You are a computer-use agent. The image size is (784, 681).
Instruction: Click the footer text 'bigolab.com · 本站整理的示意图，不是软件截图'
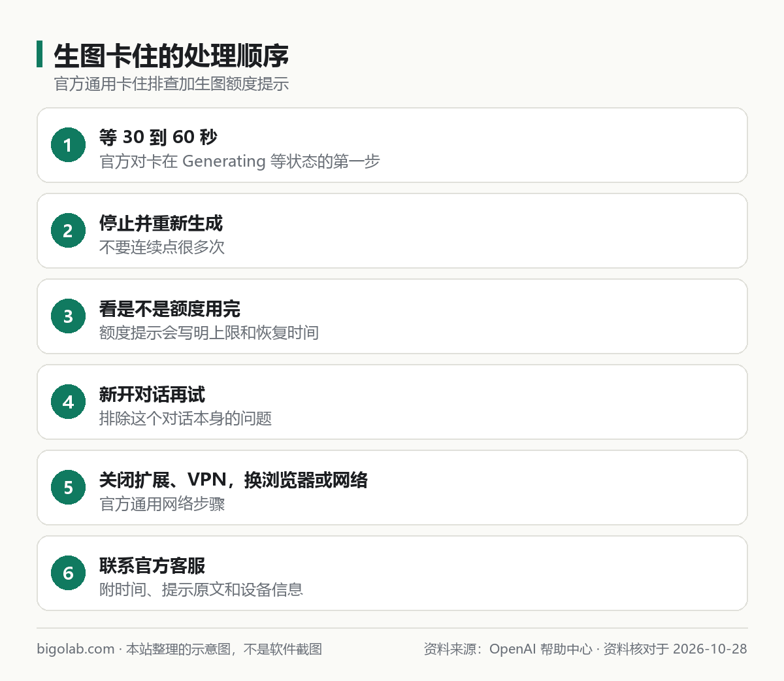[x=180, y=649]
